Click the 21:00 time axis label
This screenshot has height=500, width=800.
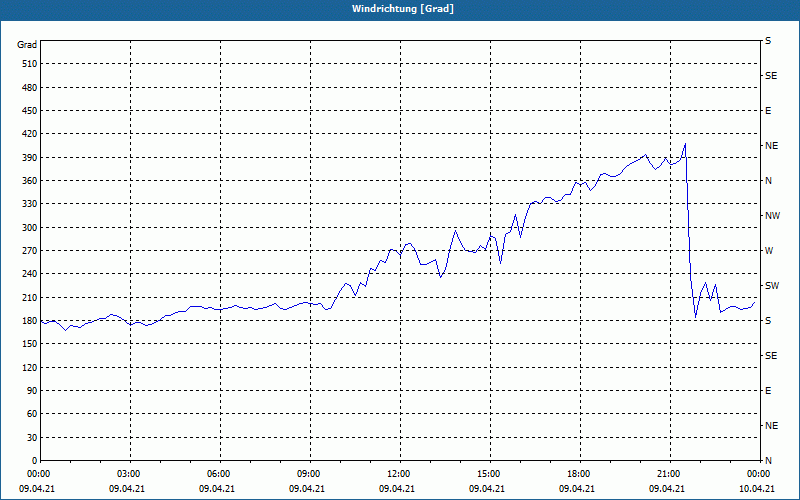click(670, 474)
